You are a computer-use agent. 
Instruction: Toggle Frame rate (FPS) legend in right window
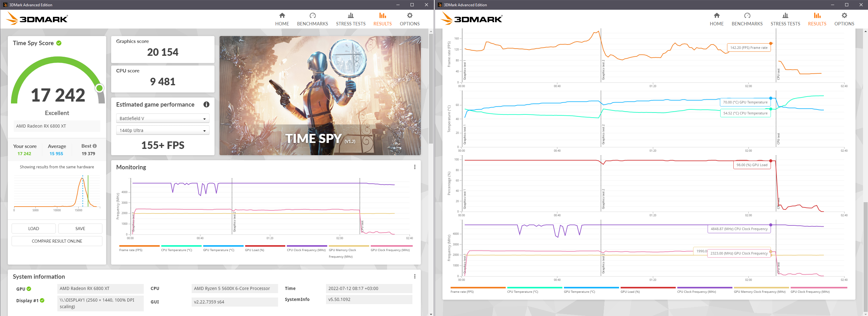click(478, 290)
